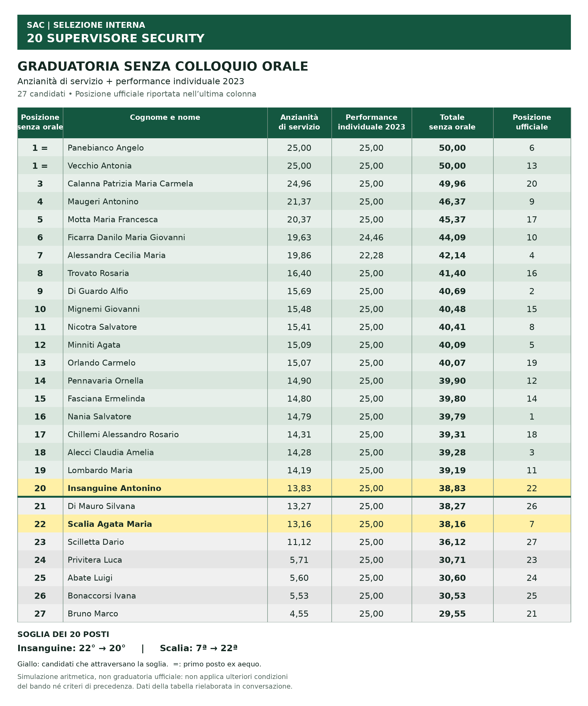Click the Insanguine: 22° → 20° summary
This screenshot has width=588, height=706.
[71, 649]
